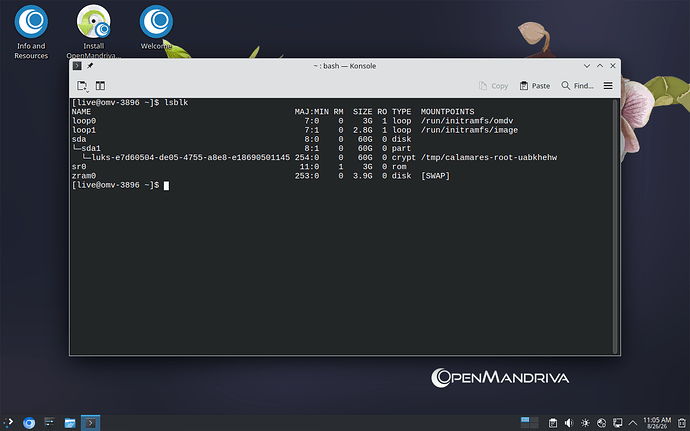Image resolution: width=690 pixels, height=431 pixels.
Task: Click the 'loop1' row name
Action: [84, 130]
